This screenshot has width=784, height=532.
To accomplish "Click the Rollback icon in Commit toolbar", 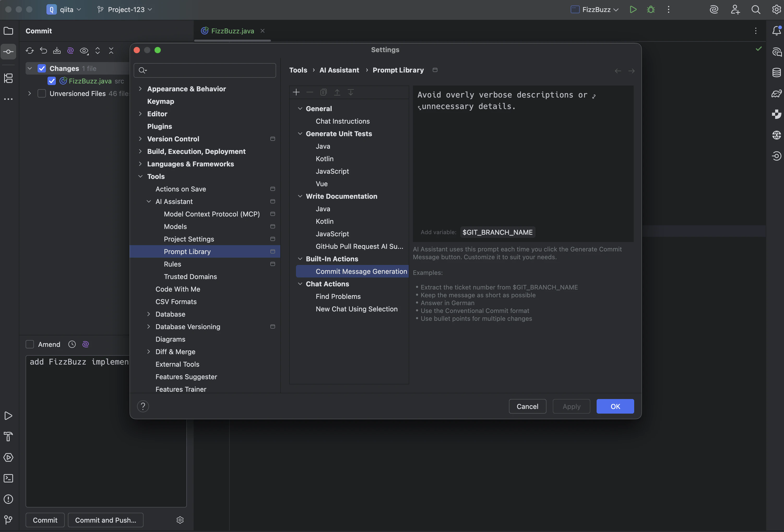I will pyautogui.click(x=43, y=51).
